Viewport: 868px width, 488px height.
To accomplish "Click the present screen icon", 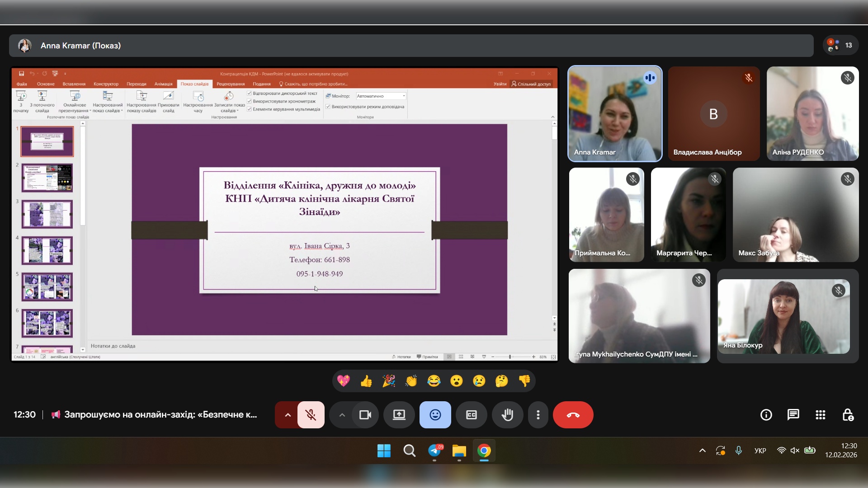I will click(399, 415).
